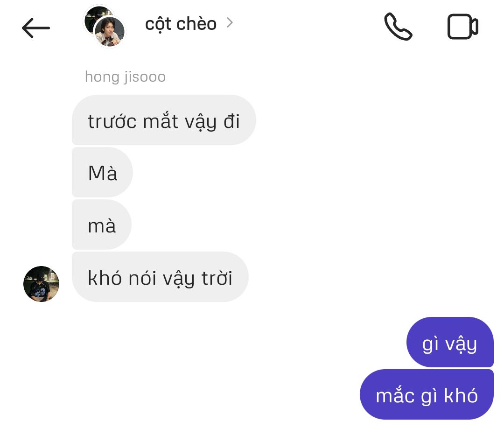Image resolution: width=504 pixels, height=428 pixels.
Task: Tap the message bubble with capitalized 'Mà'
Action: coord(102,172)
